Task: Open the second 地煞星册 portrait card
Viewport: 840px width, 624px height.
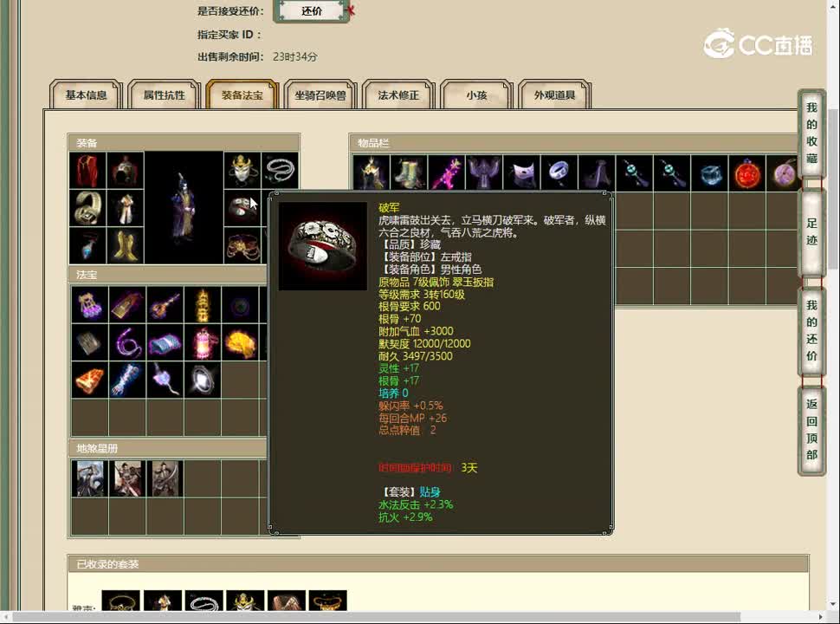Action: [127, 478]
